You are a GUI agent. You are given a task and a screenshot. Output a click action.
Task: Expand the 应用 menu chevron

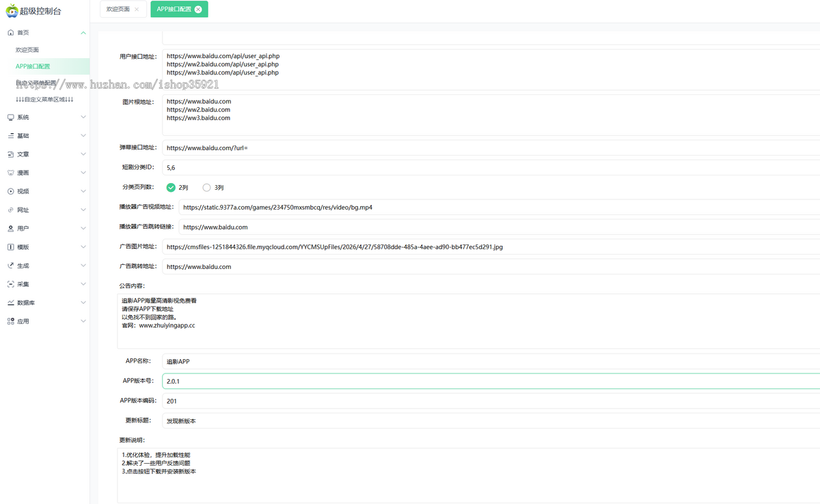[x=83, y=321]
